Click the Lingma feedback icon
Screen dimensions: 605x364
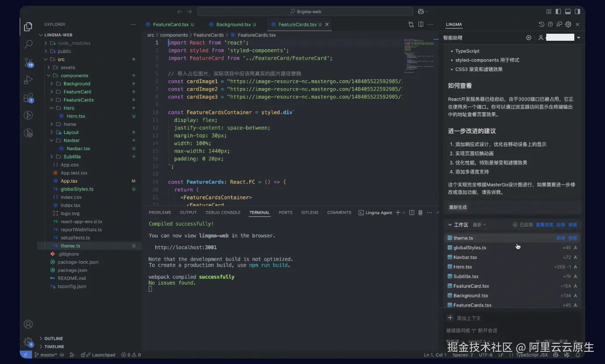[x=559, y=25]
